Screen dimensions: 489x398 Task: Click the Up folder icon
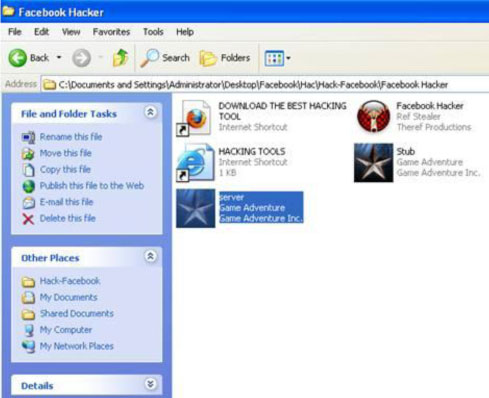tap(121, 58)
